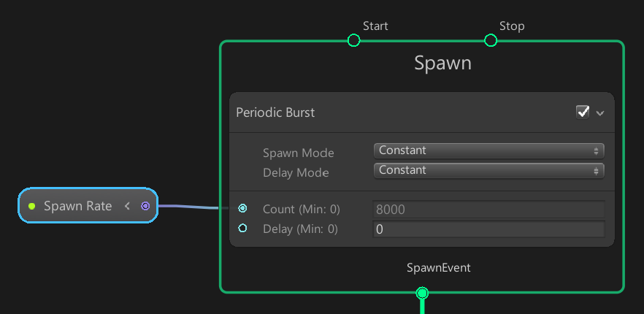
Task: Collapse Periodic Burst using the chevron
Action: point(600,113)
